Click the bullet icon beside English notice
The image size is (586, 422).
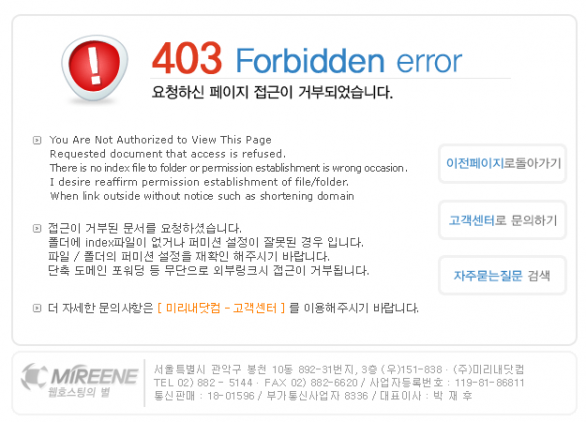point(37,141)
